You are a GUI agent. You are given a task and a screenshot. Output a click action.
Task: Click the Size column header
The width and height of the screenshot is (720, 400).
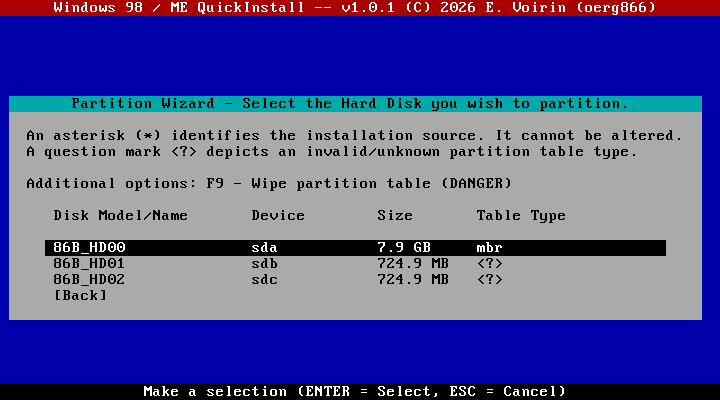(x=395, y=215)
